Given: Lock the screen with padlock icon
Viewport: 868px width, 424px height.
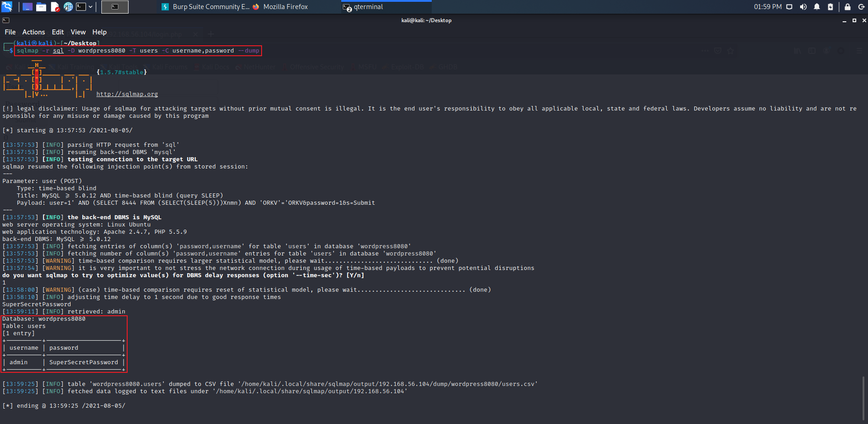Looking at the screenshot, I should tap(848, 7).
